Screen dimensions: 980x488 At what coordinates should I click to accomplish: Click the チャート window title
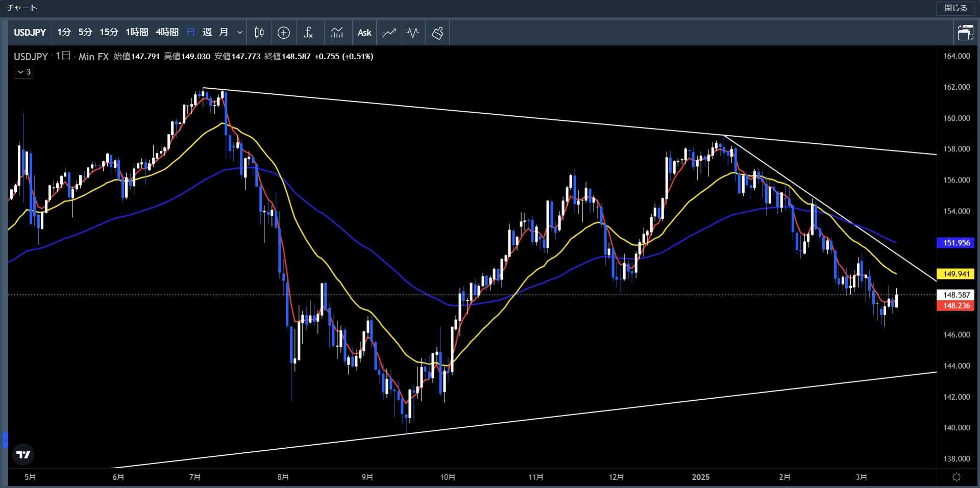point(21,8)
